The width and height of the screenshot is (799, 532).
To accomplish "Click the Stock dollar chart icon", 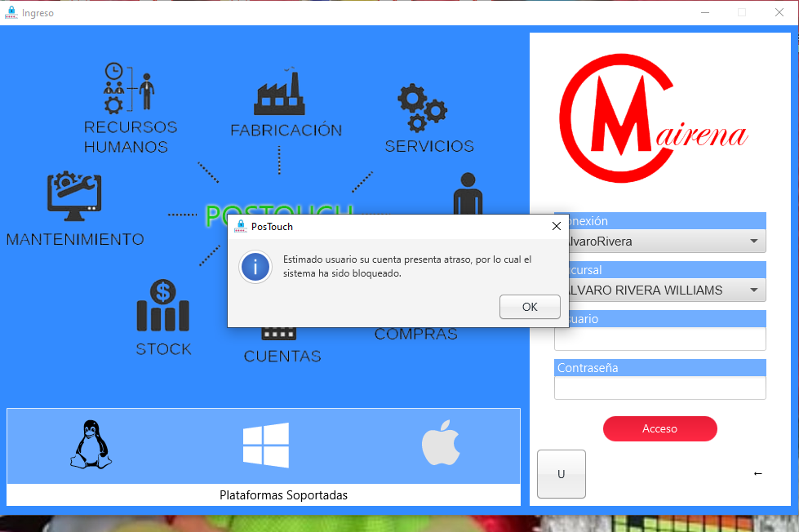I will 163,306.
